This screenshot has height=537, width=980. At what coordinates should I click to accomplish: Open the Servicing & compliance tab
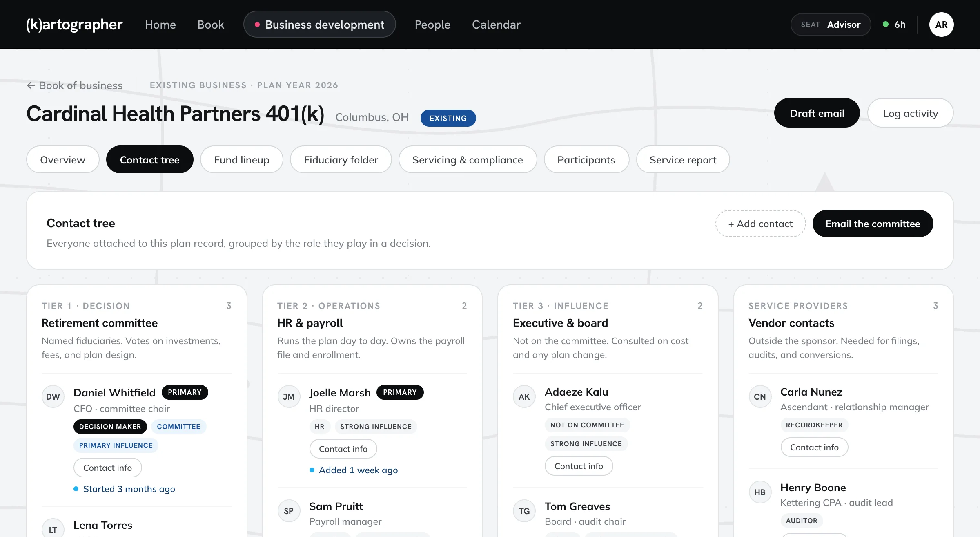click(x=468, y=159)
